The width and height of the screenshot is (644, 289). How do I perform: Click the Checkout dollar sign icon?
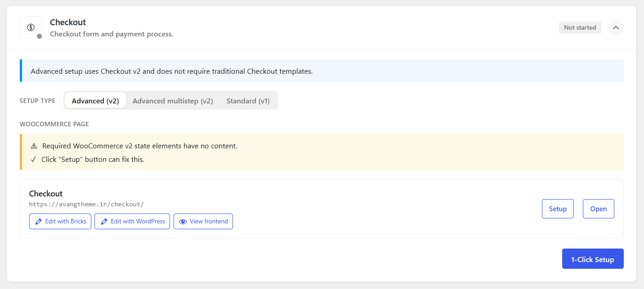[x=31, y=27]
